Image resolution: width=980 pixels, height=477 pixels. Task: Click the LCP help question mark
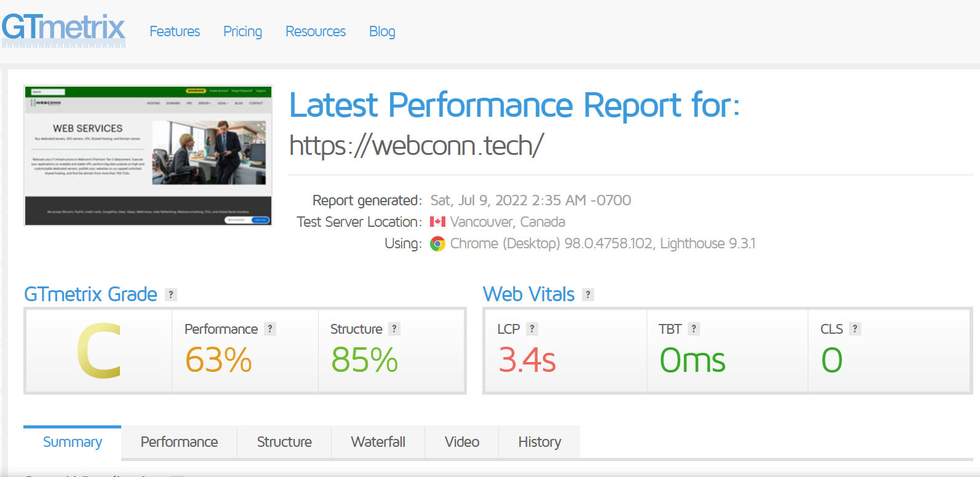[x=532, y=329]
